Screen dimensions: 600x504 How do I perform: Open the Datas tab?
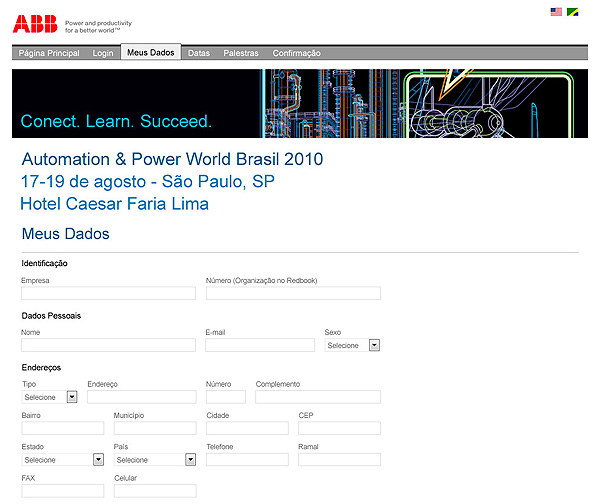coord(199,53)
